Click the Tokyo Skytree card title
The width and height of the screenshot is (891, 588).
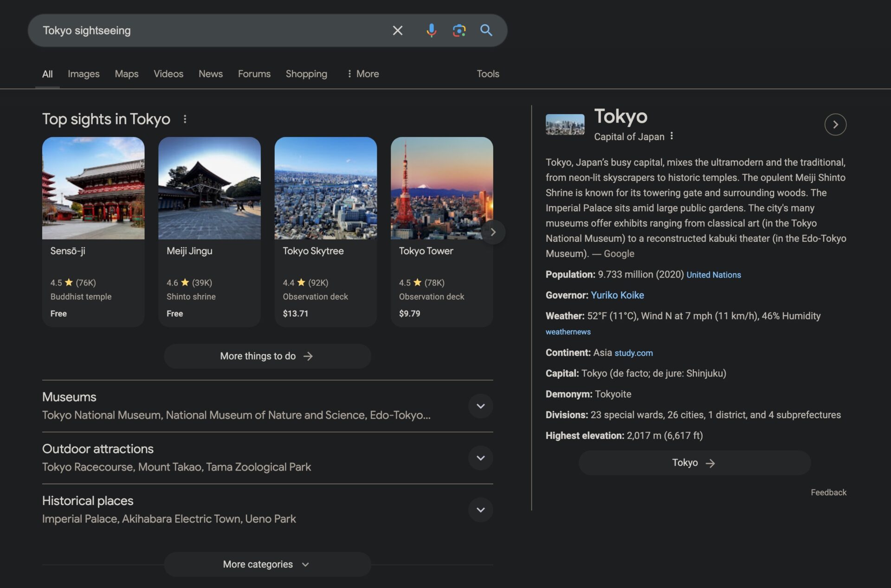(313, 251)
